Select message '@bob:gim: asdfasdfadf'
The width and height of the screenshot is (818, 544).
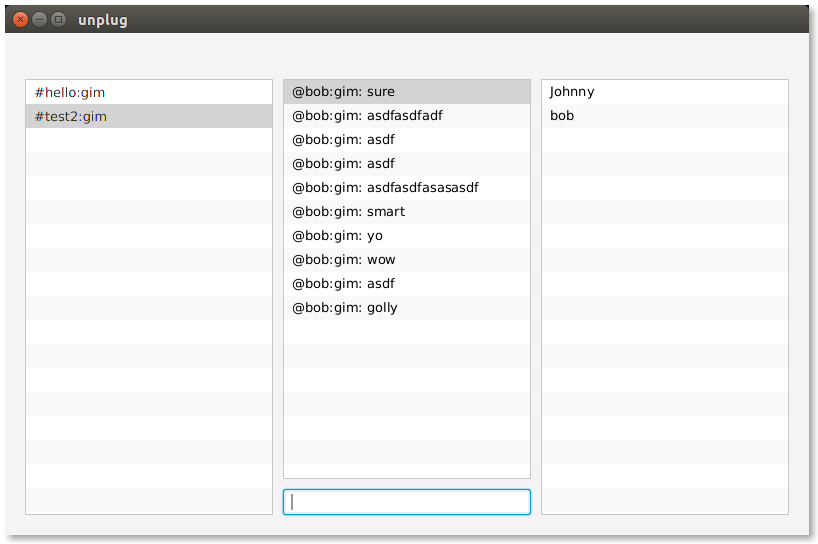pos(406,116)
